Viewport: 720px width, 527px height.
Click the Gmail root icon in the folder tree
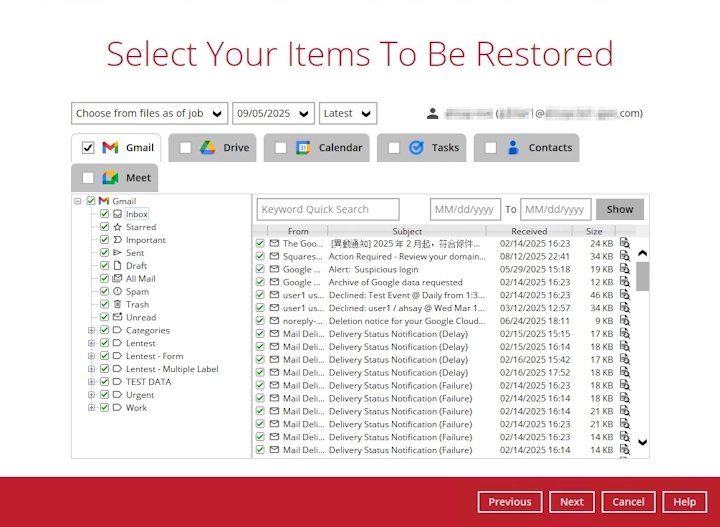coord(104,201)
